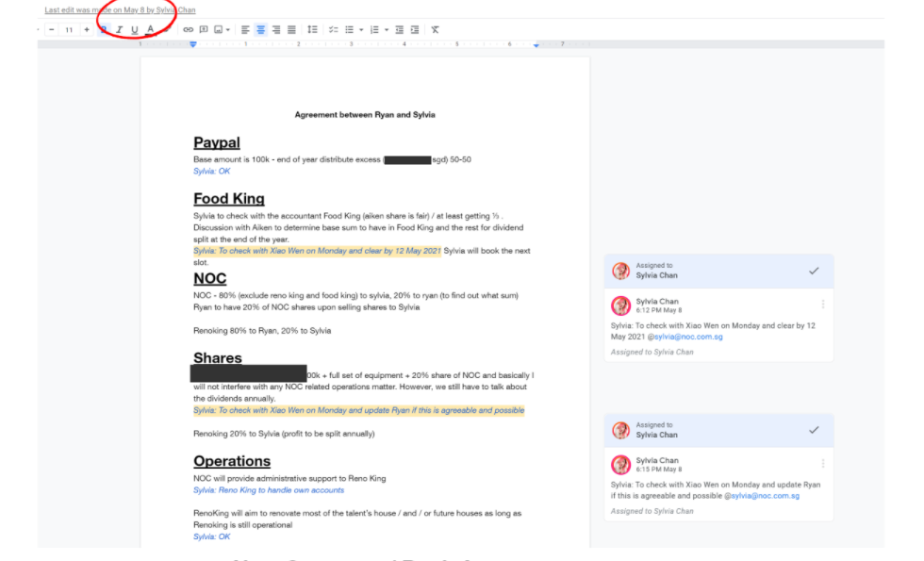Open line spacing options
Screen dimensions: 924x561
click(313, 30)
